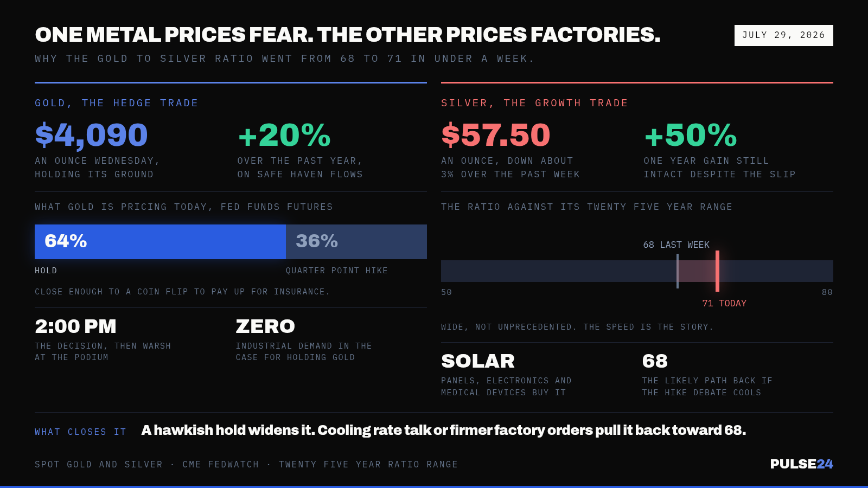Viewport: 868px width, 488px height.
Task: Click the main headline about metal prices
Action: click(348, 35)
